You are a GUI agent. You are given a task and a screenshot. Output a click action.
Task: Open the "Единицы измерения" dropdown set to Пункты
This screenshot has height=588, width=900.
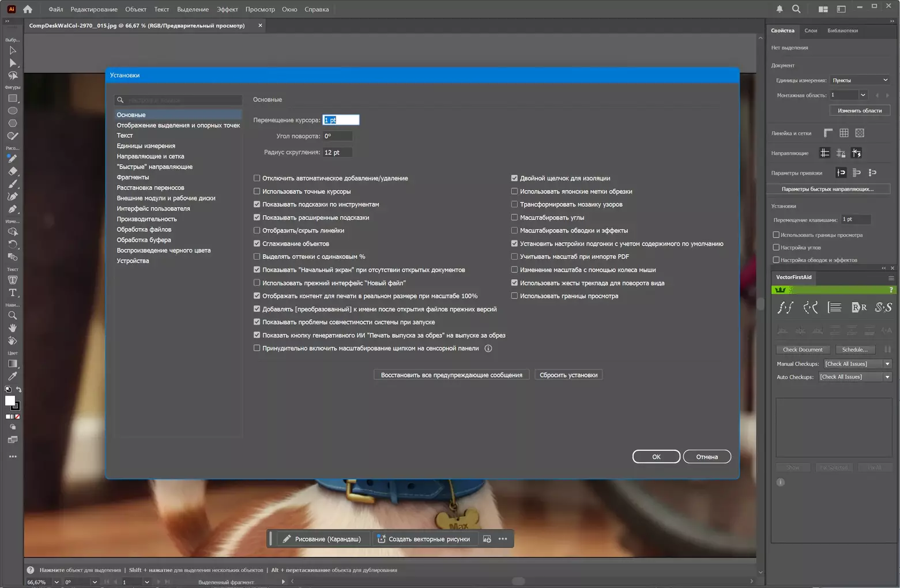pyautogui.click(x=860, y=80)
